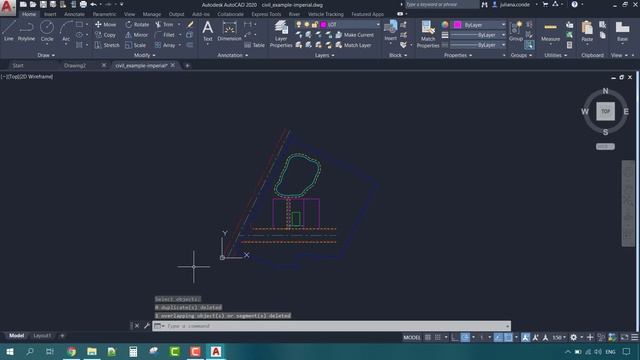
Task: Open Layer Properties manager
Action: [281, 34]
